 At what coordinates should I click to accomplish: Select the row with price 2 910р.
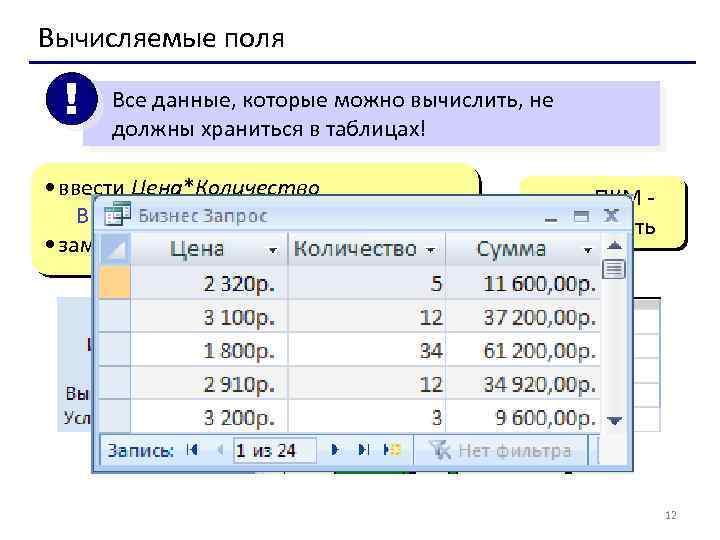[x=115, y=384]
